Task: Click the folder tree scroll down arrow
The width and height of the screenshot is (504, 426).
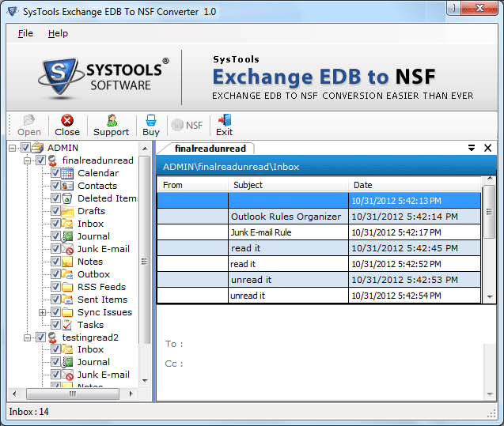Action: [x=145, y=381]
